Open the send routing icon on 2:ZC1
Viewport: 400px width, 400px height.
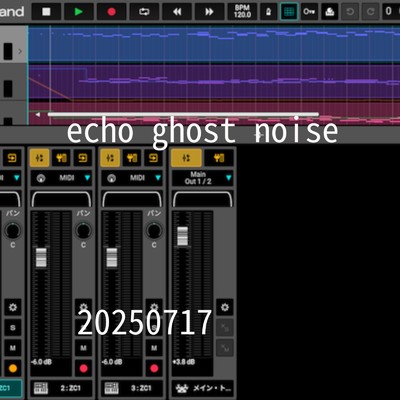click(83, 158)
